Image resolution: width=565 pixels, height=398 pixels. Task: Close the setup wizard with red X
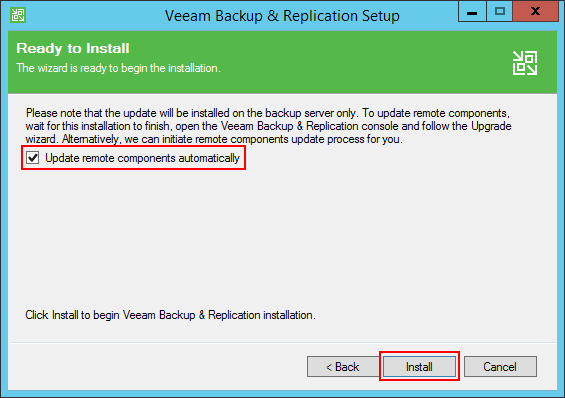click(535, 12)
